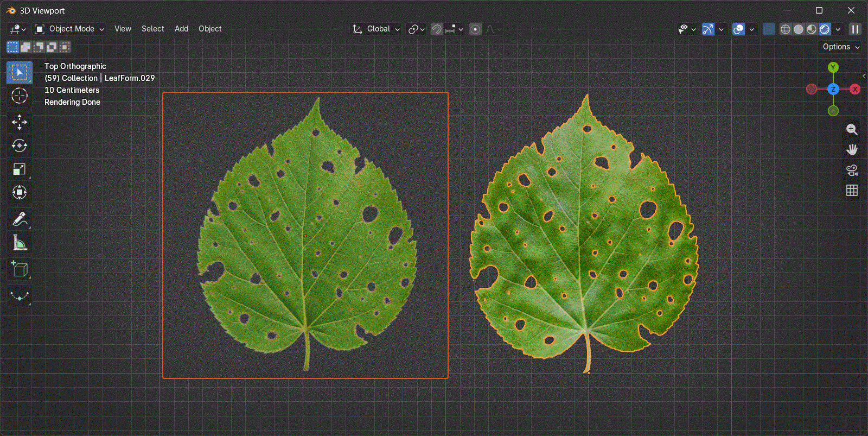
Task: Select the Cursor tool
Action: (20, 96)
